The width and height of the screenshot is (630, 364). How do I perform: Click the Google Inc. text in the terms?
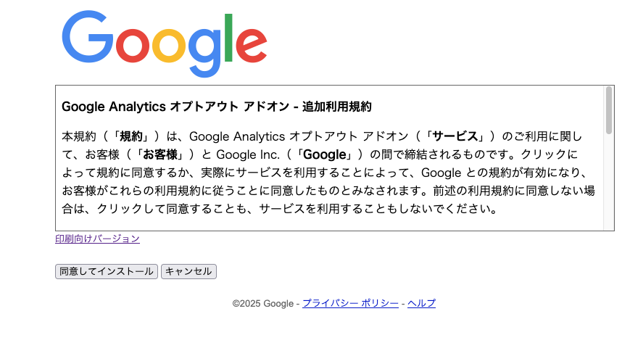pyautogui.click(x=248, y=154)
